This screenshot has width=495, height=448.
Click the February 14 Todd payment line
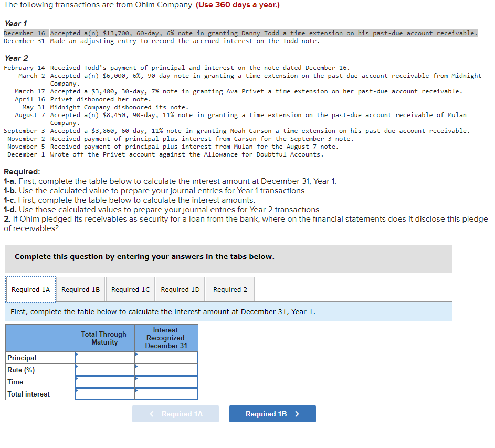click(177, 68)
